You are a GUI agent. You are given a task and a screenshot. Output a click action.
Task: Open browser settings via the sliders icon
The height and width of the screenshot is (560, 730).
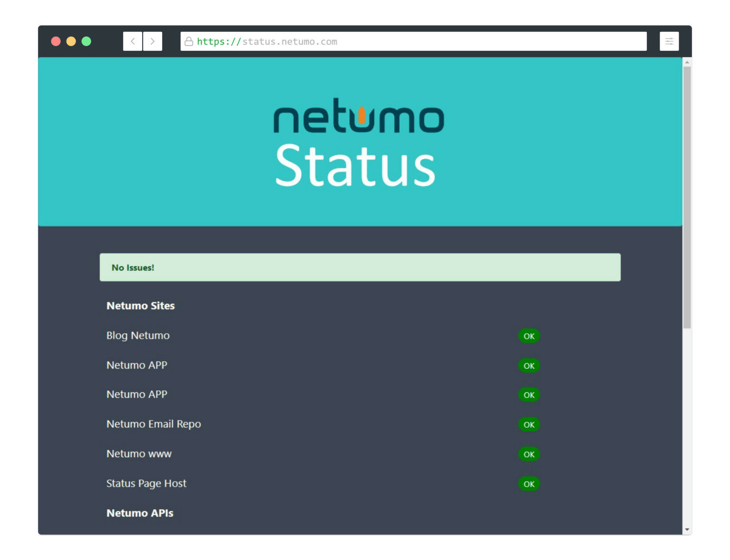[669, 41]
